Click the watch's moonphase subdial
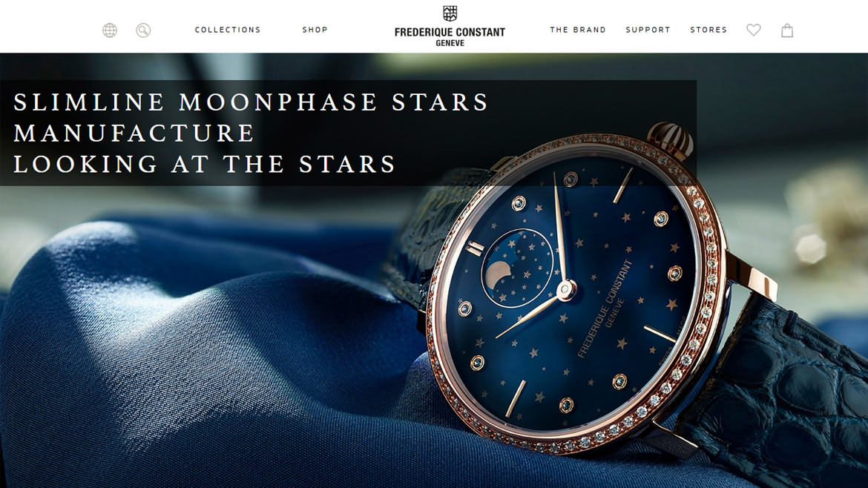Viewport: 868px width, 488px height. pyautogui.click(x=518, y=268)
